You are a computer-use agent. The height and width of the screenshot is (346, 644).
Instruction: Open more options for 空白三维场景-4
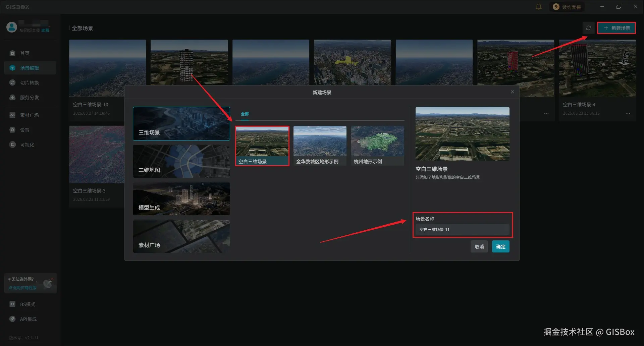(628, 114)
